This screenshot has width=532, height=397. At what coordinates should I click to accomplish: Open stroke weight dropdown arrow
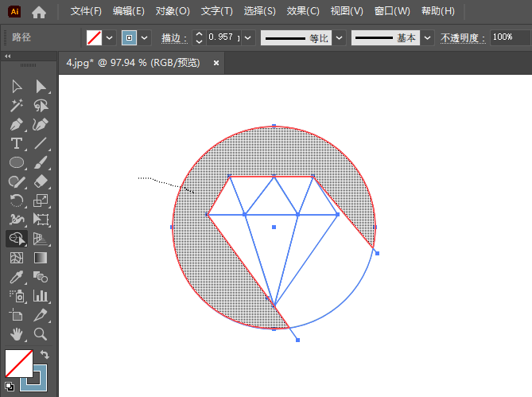248,38
